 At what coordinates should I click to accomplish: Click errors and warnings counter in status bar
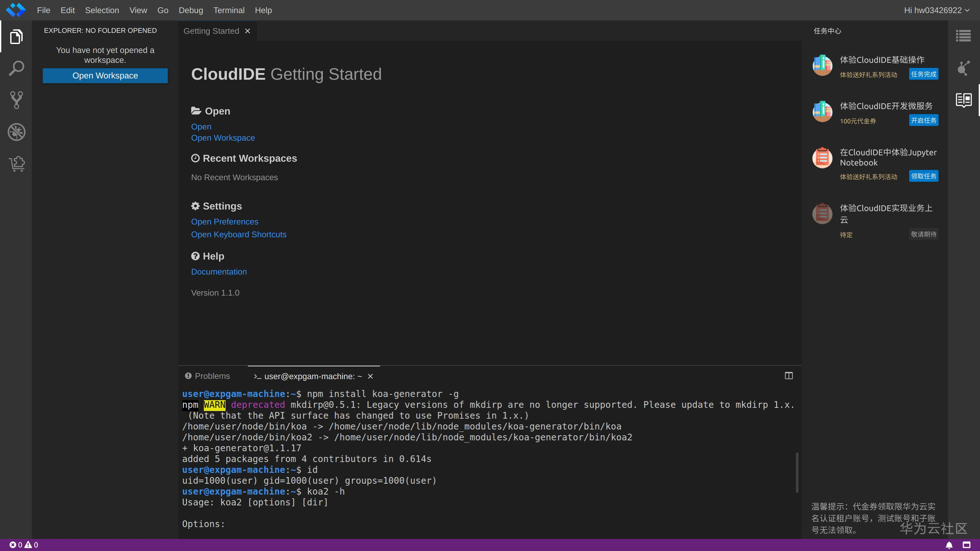pyautogui.click(x=24, y=545)
